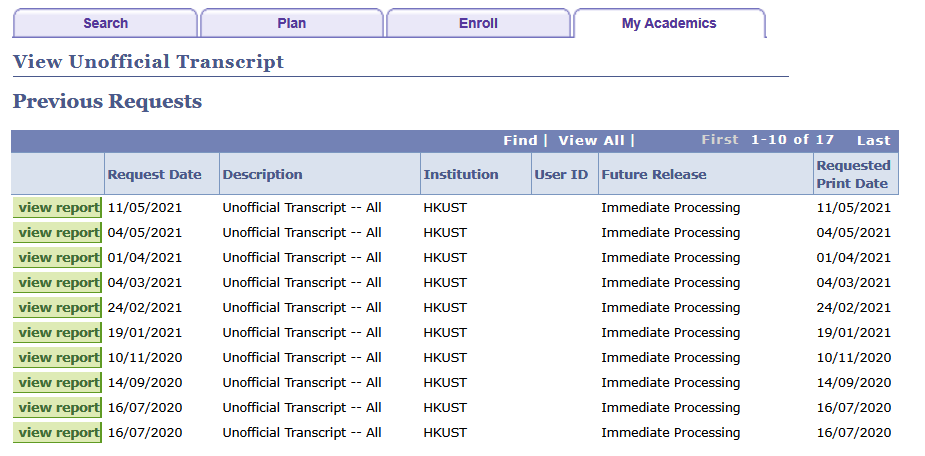The image size is (925, 456).
Task: Show all requests with View All
Action: 591,140
